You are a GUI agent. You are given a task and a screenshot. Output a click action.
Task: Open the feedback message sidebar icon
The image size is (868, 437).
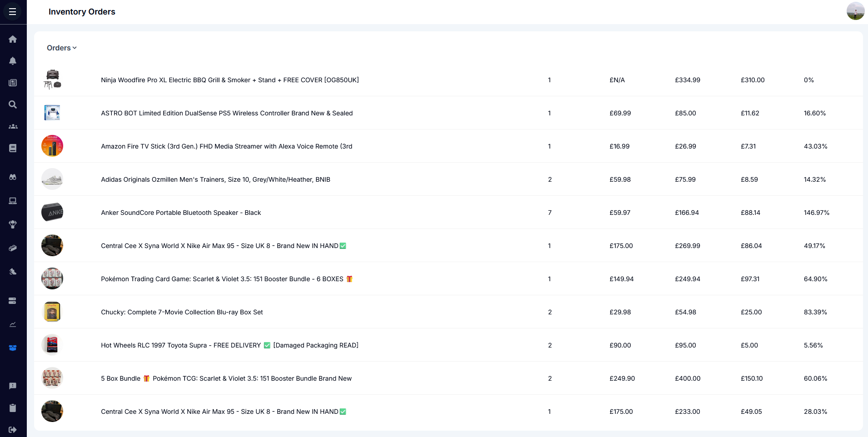13,386
